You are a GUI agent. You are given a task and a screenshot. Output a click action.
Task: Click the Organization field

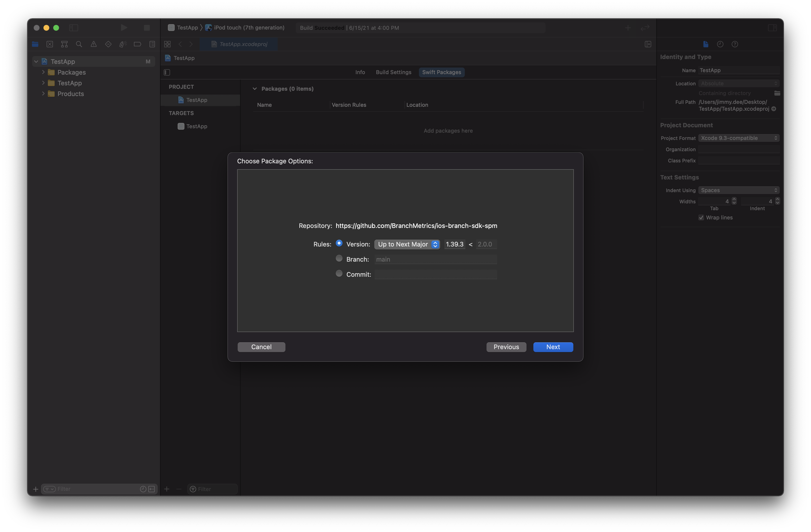pyautogui.click(x=739, y=149)
